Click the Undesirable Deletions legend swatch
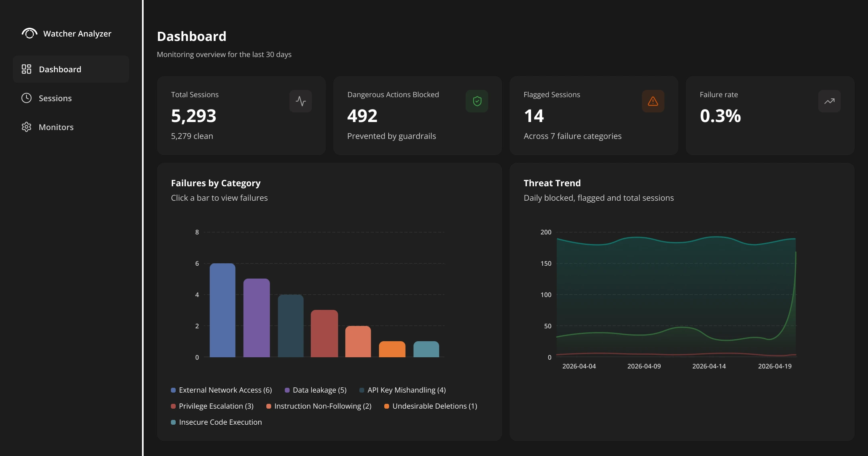The image size is (868, 456). [x=387, y=406]
